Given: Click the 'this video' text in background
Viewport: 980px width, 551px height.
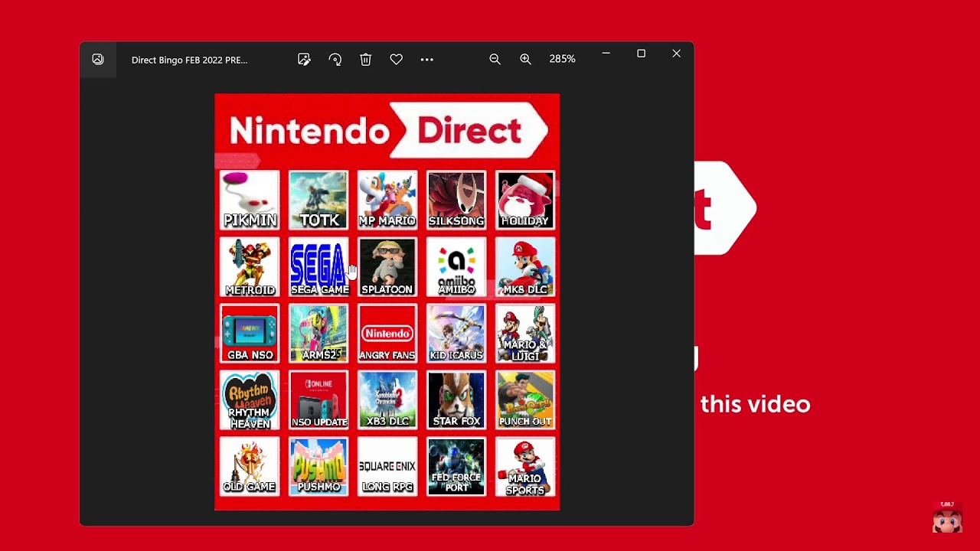Looking at the screenshot, I should tap(755, 405).
